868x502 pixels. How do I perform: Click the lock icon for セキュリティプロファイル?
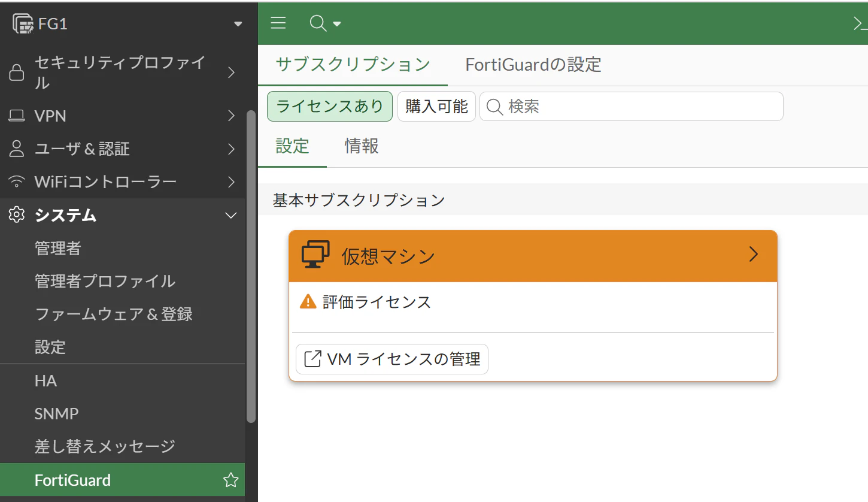(17, 72)
